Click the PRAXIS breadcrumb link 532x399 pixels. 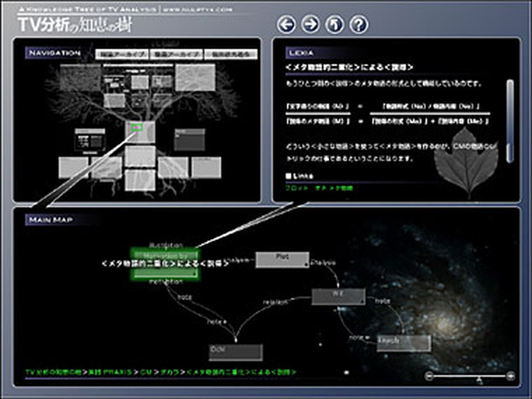[x=110, y=372]
